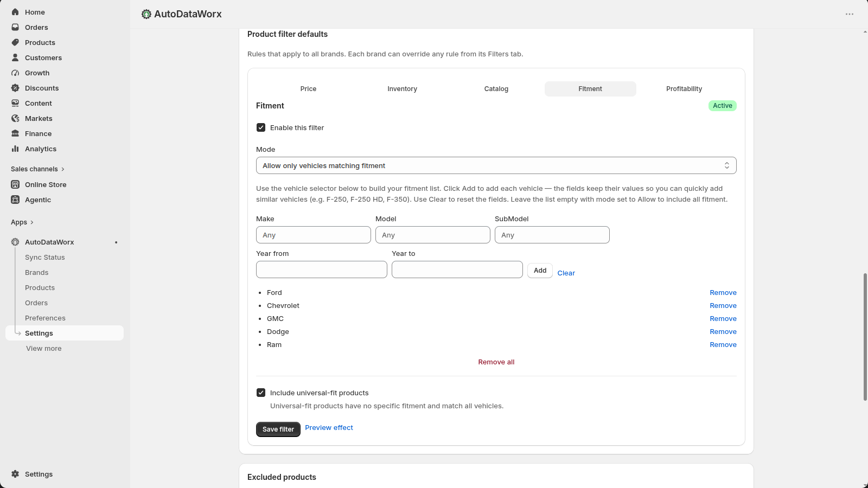Switch to the Profitability tab
868x488 pixels.
(684, 89)
